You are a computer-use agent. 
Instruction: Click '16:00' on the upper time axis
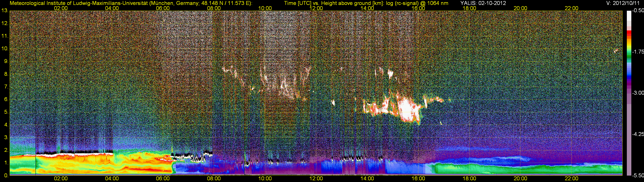tap(418, 8)
